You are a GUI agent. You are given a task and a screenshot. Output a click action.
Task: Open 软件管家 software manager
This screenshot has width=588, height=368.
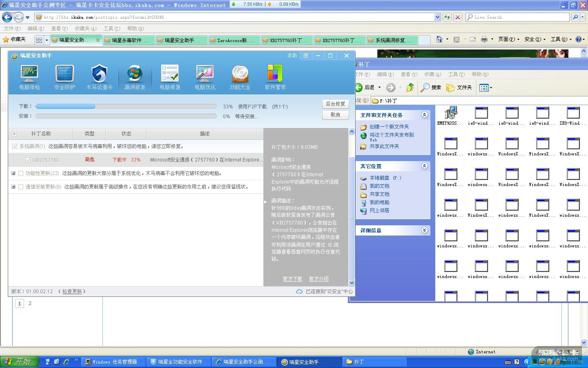(x=275, y=77)
